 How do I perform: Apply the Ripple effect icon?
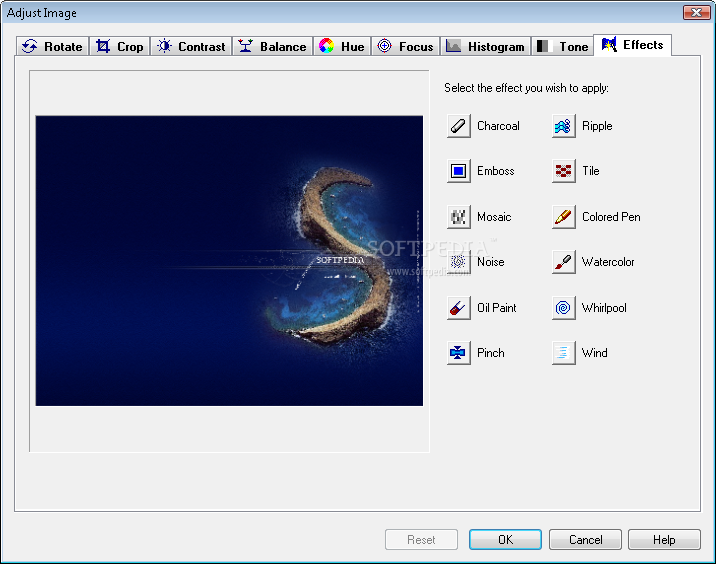coord(563,126)
